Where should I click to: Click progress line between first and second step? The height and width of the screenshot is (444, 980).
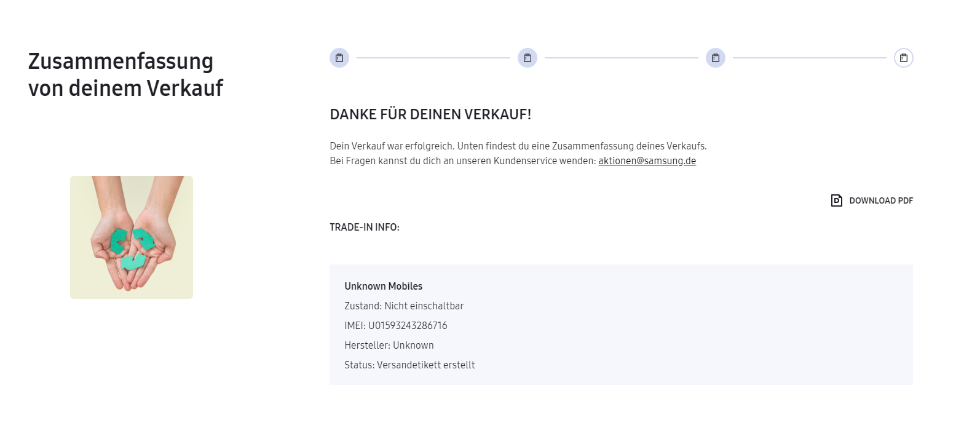(x=433, y=58)
